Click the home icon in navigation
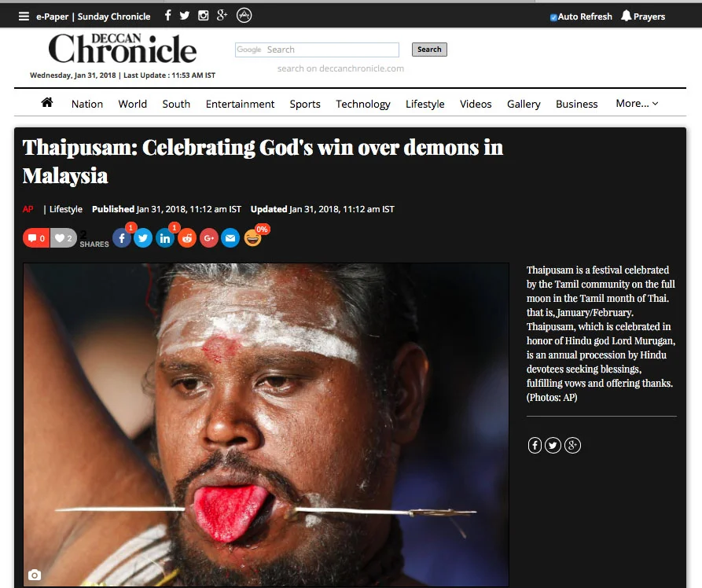The height and width of the screenshot is (588, 702). point(47,102)
